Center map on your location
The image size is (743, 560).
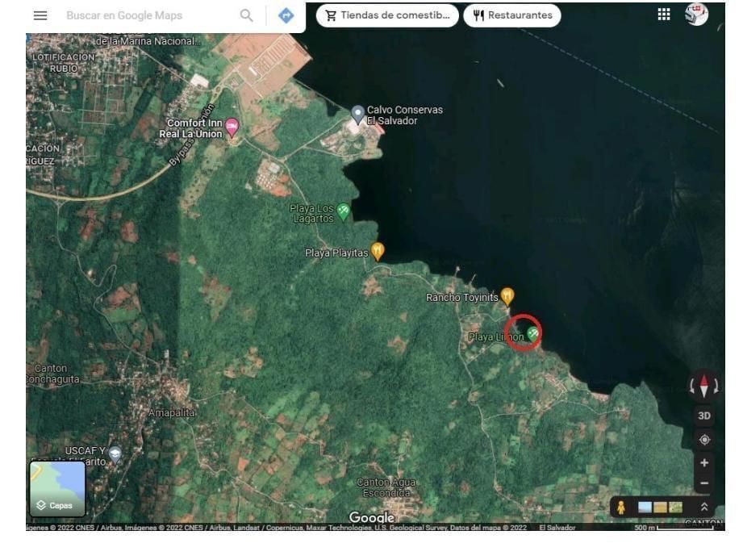pyautogui.click(x=704, y=440)
